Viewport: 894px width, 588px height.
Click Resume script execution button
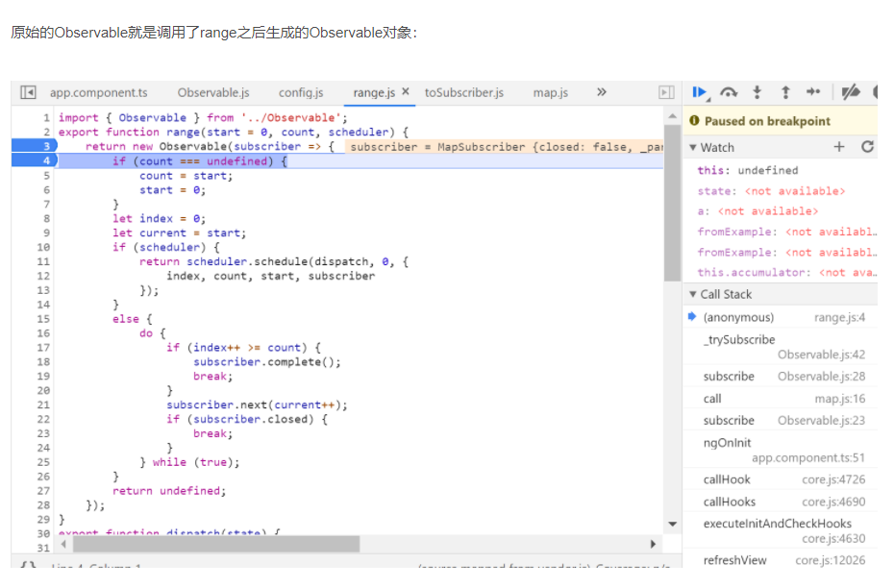(699, 91)
